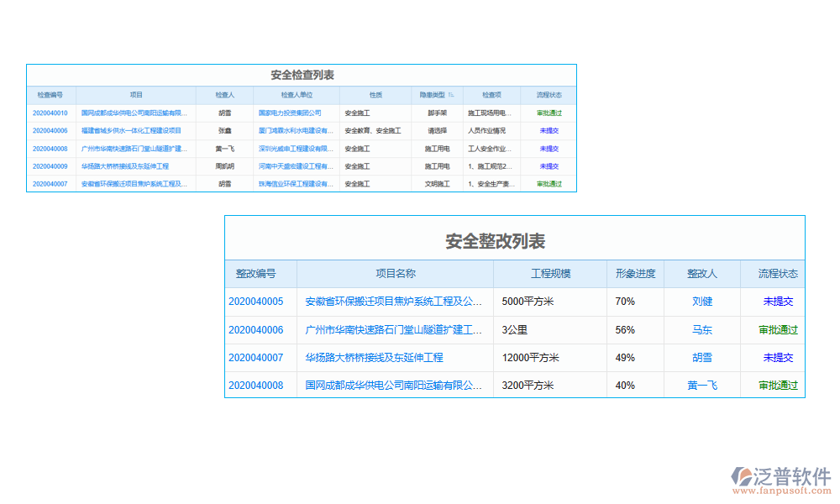The image size is (840, 504).
Task: Open inspection record 2020040009
Action: point(50,166)
